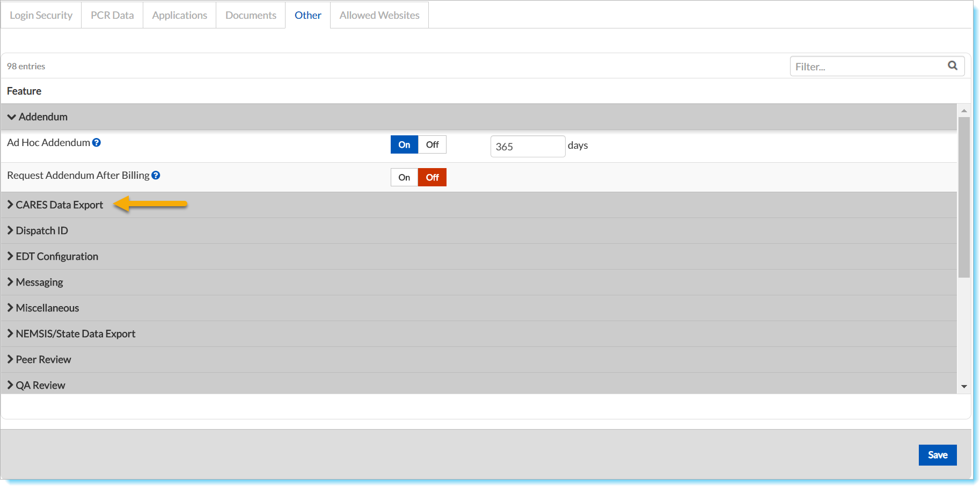Go to the Allowed Websites tab

[379, 15]
